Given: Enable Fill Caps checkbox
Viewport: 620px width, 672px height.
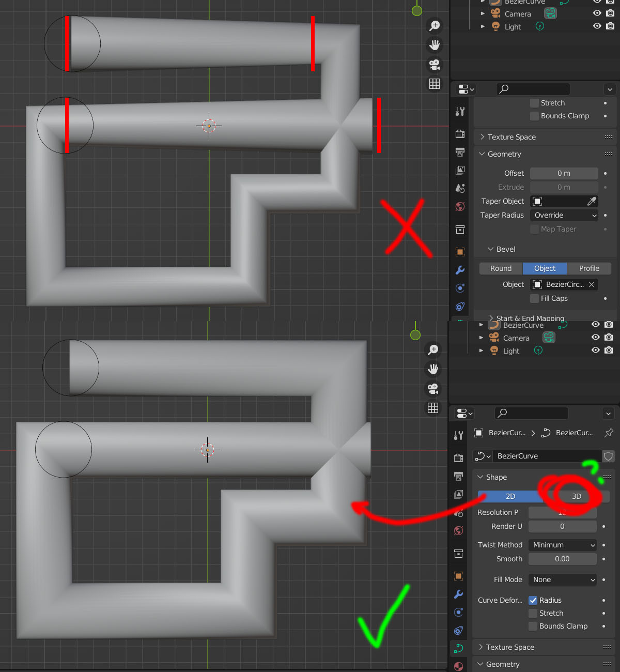Looking at the screenshot, I should click(x=535, y=298).
